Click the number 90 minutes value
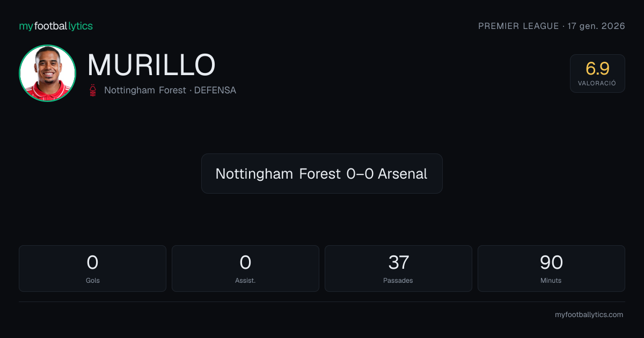The width and height of the screenshot is (644, 338). click(x=551, y=262)
